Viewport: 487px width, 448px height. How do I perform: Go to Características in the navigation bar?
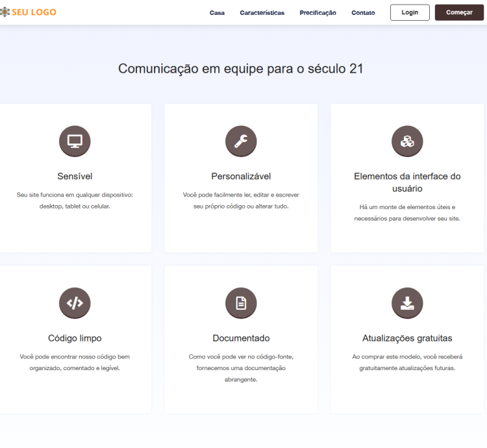point(262,13)
